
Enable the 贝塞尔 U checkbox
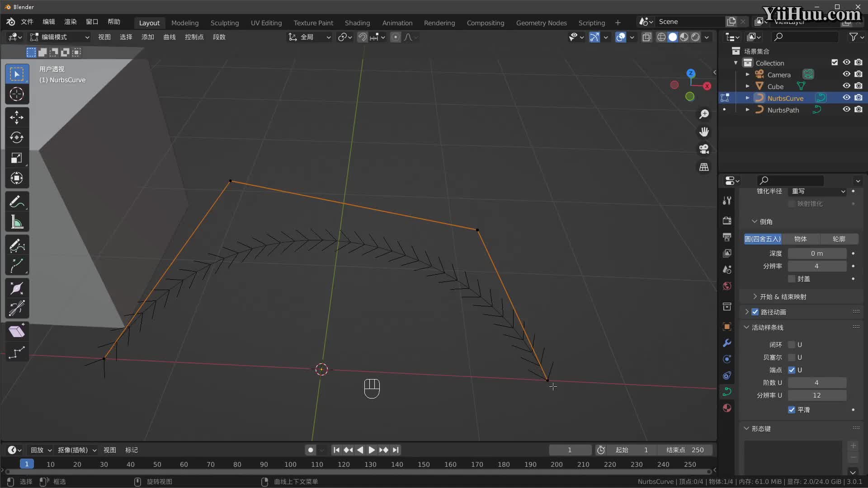click(x=792, y=357)
